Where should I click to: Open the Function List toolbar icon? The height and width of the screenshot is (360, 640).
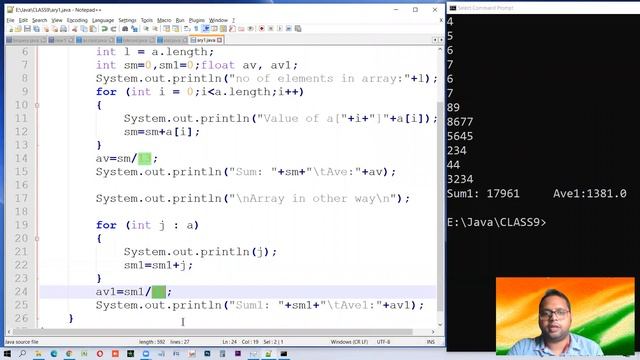point(232,29)
